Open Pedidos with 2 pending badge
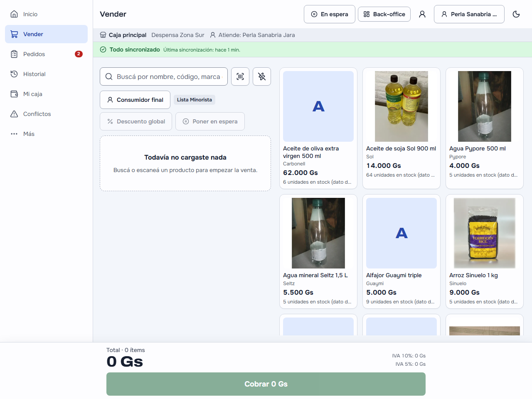Screen dimensions: 532x399 47,54
